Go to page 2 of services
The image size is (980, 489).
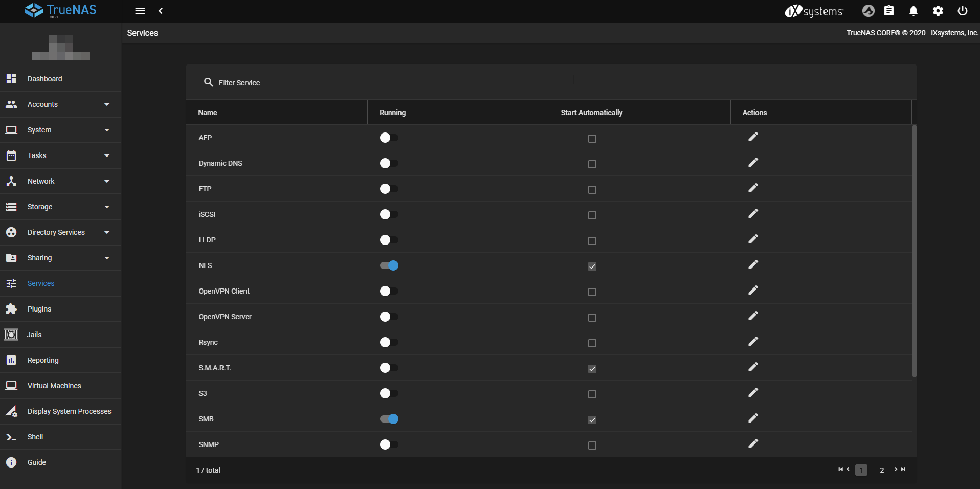[881, 470]
